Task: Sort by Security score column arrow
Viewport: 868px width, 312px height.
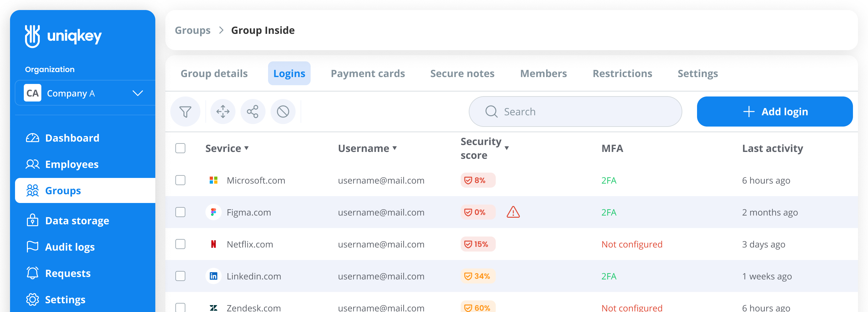Action: click(x=506, y=148)
